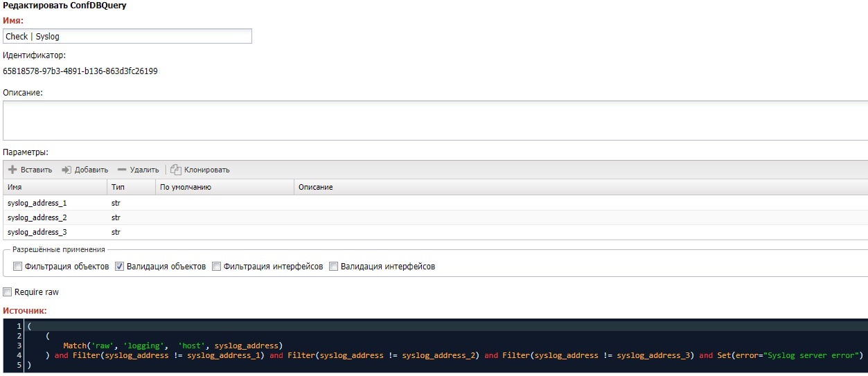Select the syslog_address_3 parameter row
This screenshot has height=376, width=868.
pos(435,232)
